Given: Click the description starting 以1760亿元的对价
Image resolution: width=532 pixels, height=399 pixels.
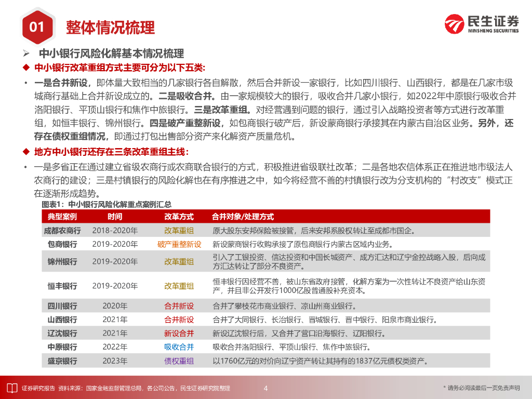Looking at the screenshot, I should [x=321, y=361].
